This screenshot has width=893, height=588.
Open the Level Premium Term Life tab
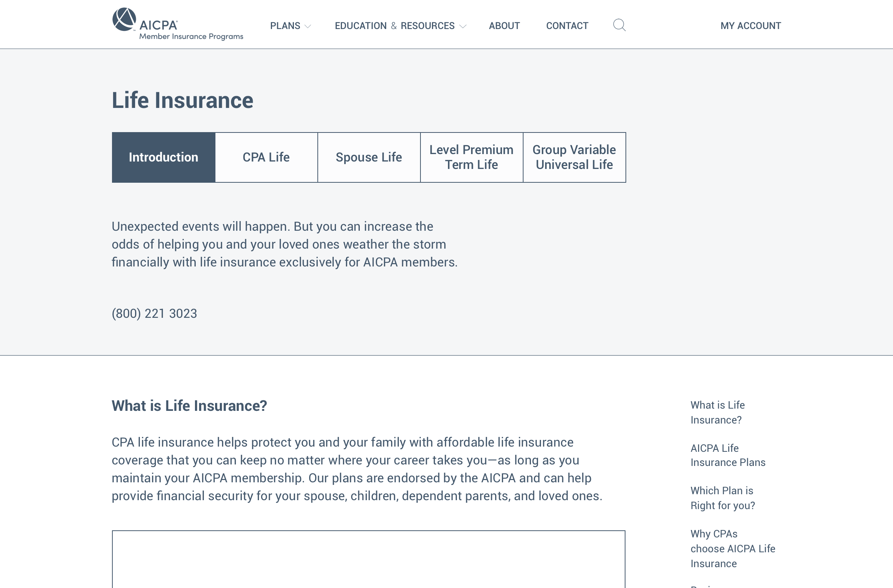tap(471, 157)
